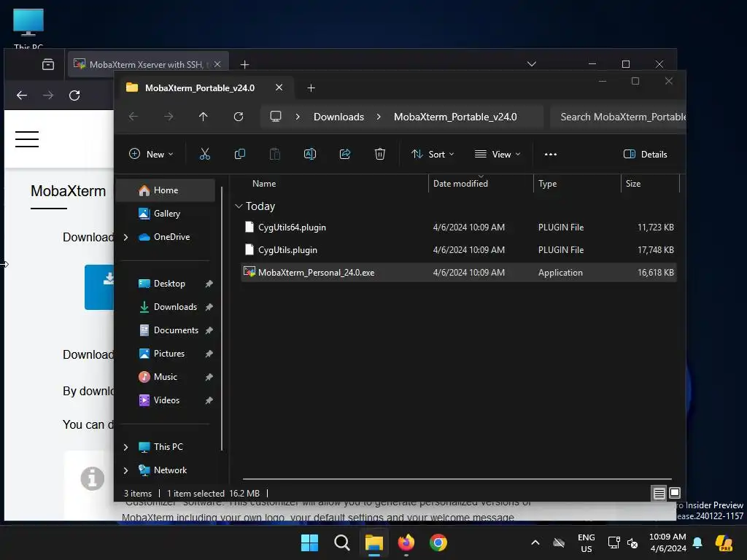Click Explorer forward navigation arrow
747x560 pixels.
pos(169,117)
